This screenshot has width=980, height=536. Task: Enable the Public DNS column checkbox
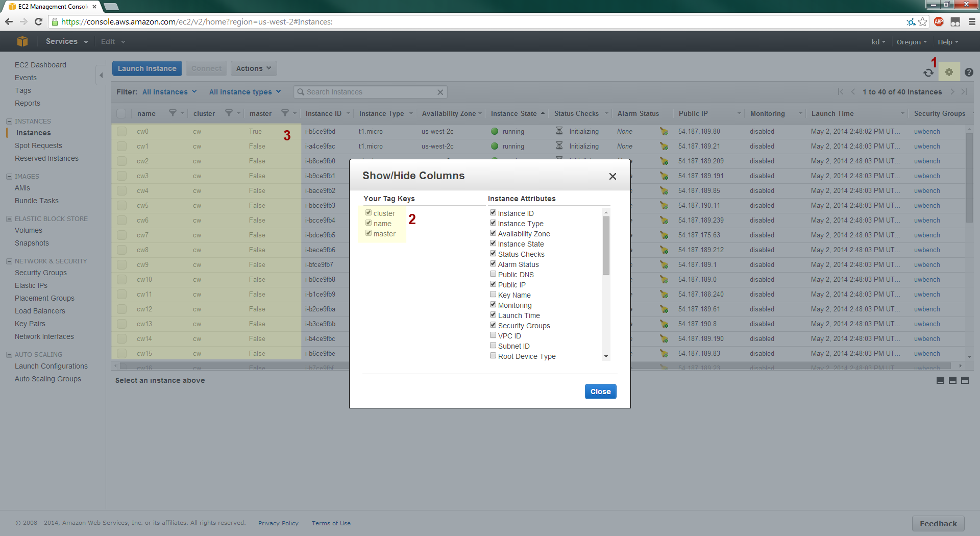tap(493, 274)
